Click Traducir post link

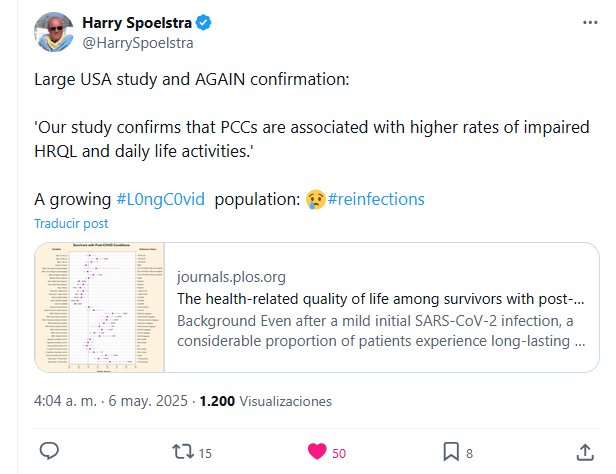[x=72, y=224]
